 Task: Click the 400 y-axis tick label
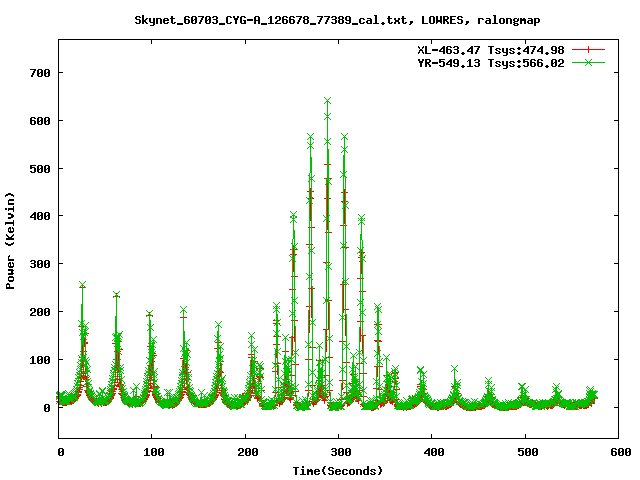click(40, 216)
